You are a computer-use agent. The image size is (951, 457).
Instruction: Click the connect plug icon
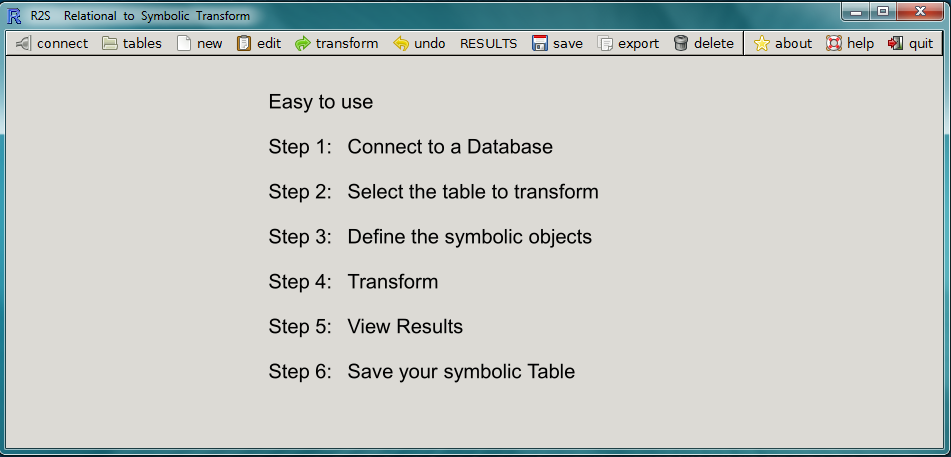click(23, 43)
